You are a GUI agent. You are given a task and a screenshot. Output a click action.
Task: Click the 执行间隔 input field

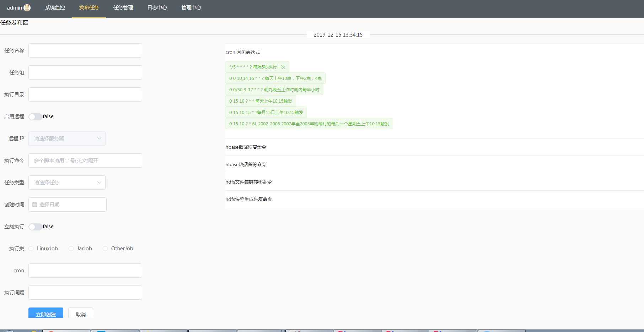pos(85,293)
